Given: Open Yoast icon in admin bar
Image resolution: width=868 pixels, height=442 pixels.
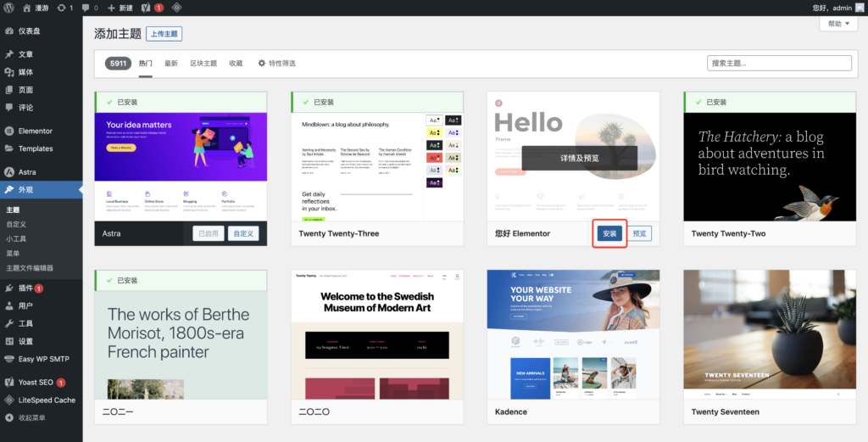Looking at the screenshot, I should click(146, 8).
